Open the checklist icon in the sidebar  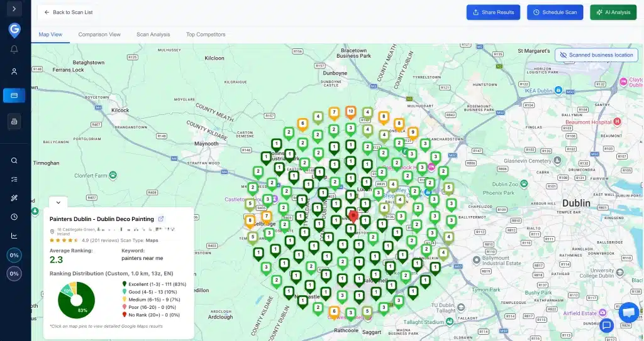click(14, 180)
